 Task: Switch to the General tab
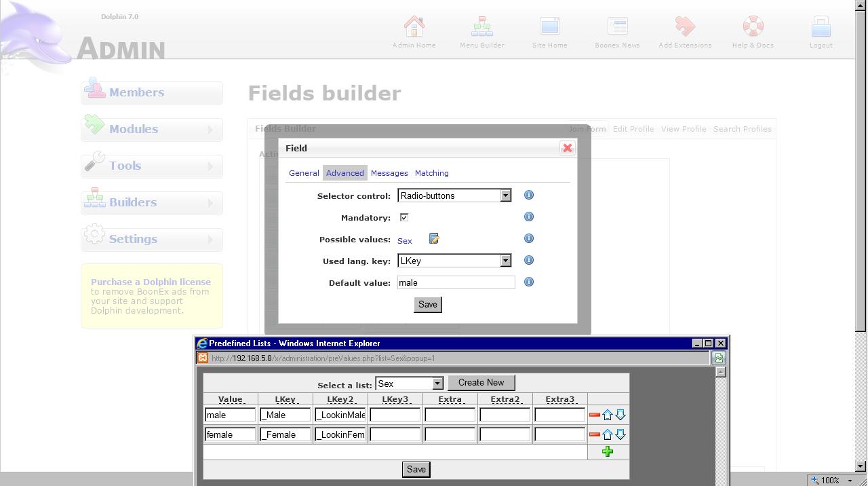click(304, 173)
